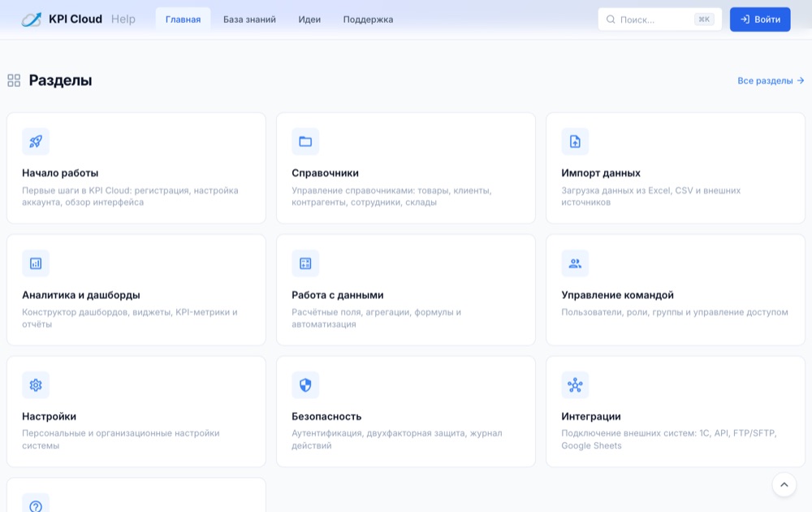This screenshot has width=812, height=512.
Task: Click the gear icon for Настройки
Action: click(x=36, y=385)
